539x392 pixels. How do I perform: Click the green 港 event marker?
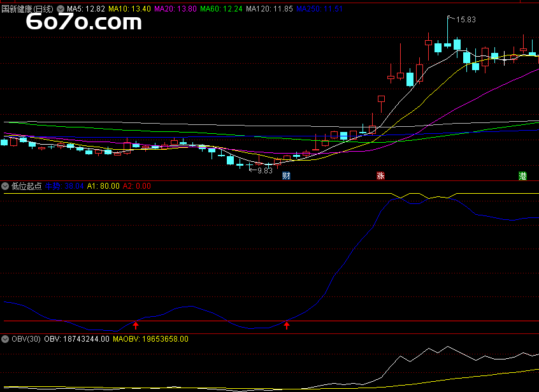(x=522, y=176)
